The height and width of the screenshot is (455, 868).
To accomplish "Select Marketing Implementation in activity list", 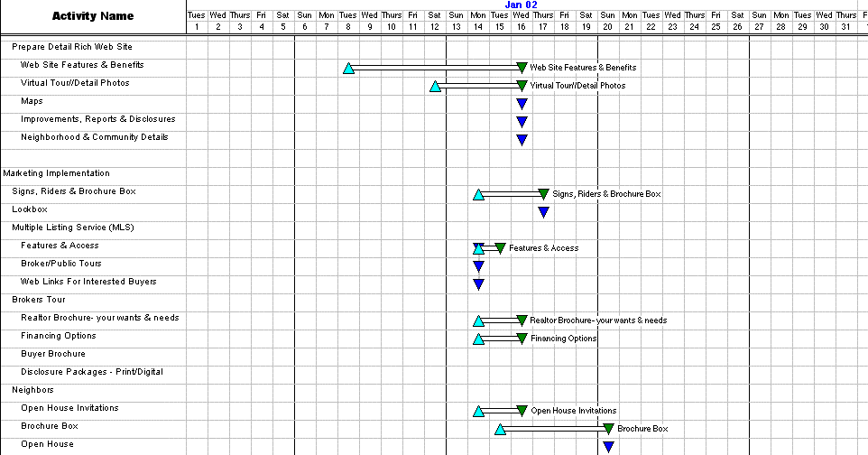I will pos(56,173).
